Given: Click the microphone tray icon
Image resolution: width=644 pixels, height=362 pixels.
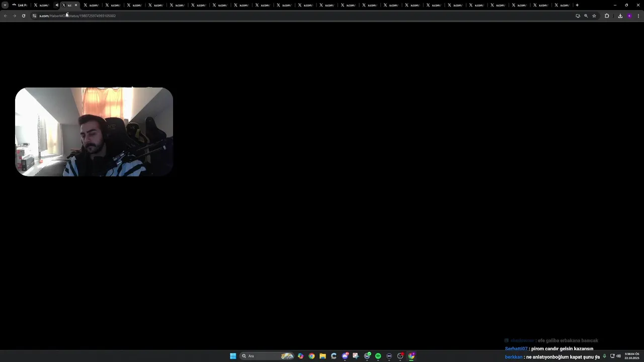Looking at the screenshot, I should (604, 356).
